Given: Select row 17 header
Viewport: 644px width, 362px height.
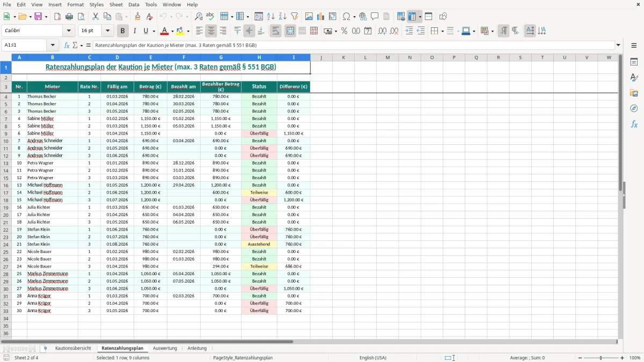Looking at the screenshot, I should pos(6,193).
